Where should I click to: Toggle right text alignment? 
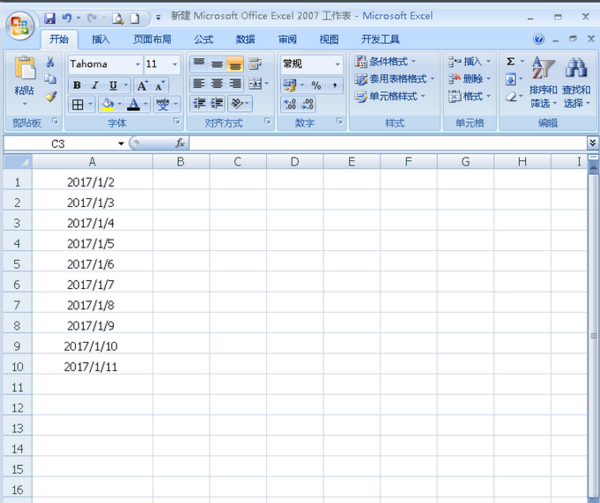pos(235,83)
